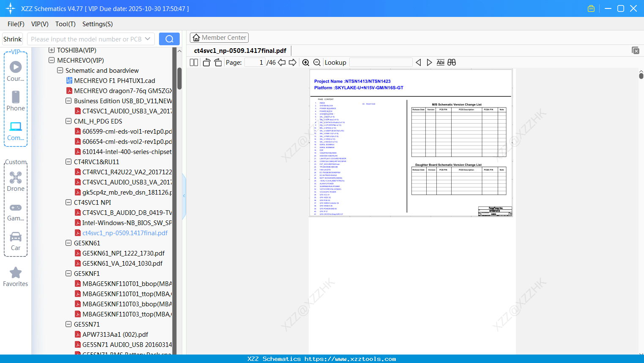Image resolution: width=644 pixels, height=363 pixels.
Task: Click the MECHREVO F1 PH4TUX1.cad file icon
Action: pyautogui.click(x=69, y=80)
